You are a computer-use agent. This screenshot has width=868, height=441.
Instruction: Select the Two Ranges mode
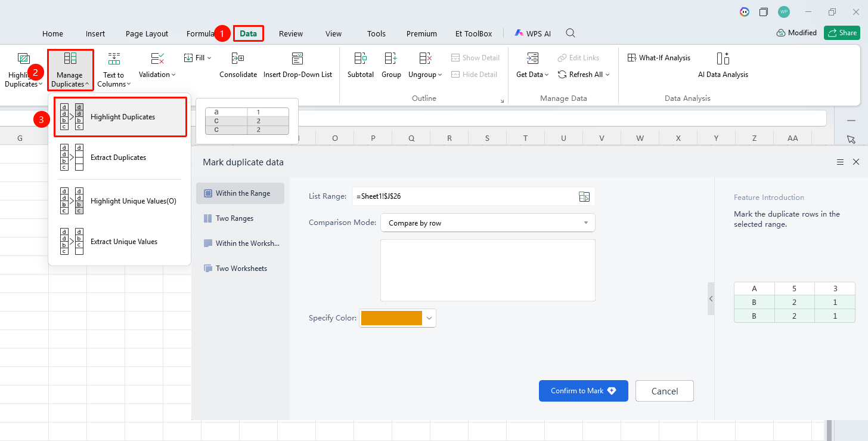(240, 218)
